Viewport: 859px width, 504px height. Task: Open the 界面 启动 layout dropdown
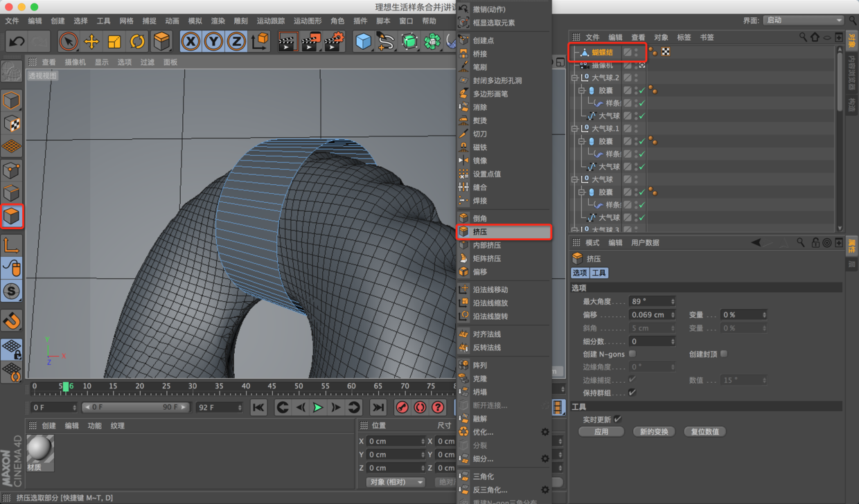pos(804,20)
